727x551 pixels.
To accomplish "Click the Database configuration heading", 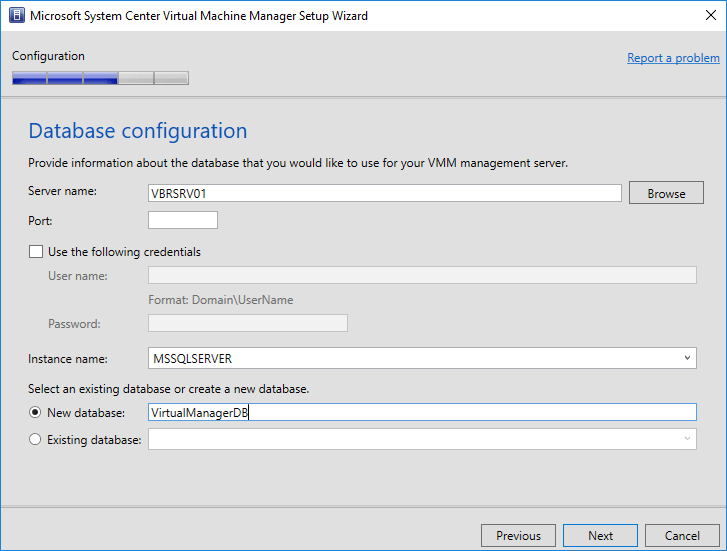I will (138, 131).
